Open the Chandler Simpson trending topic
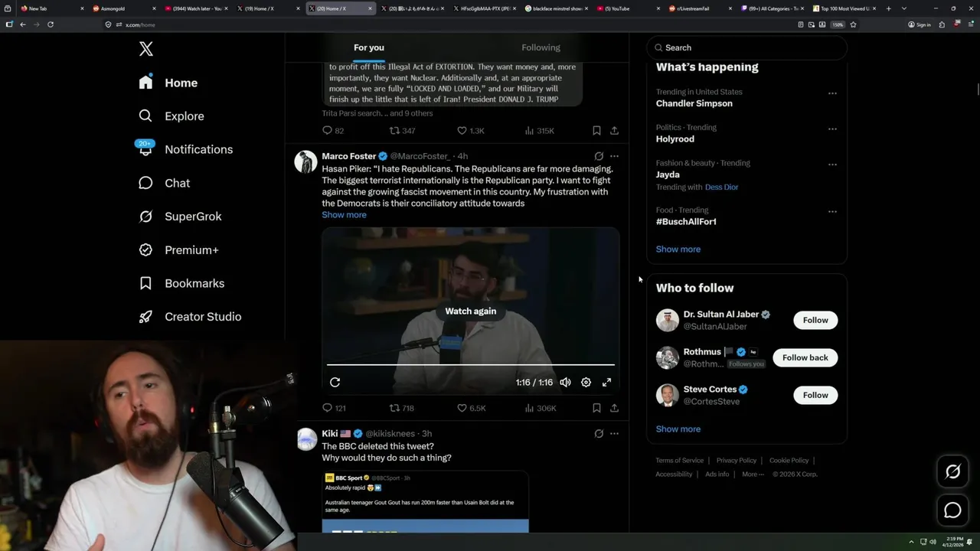 pos(694,103)
